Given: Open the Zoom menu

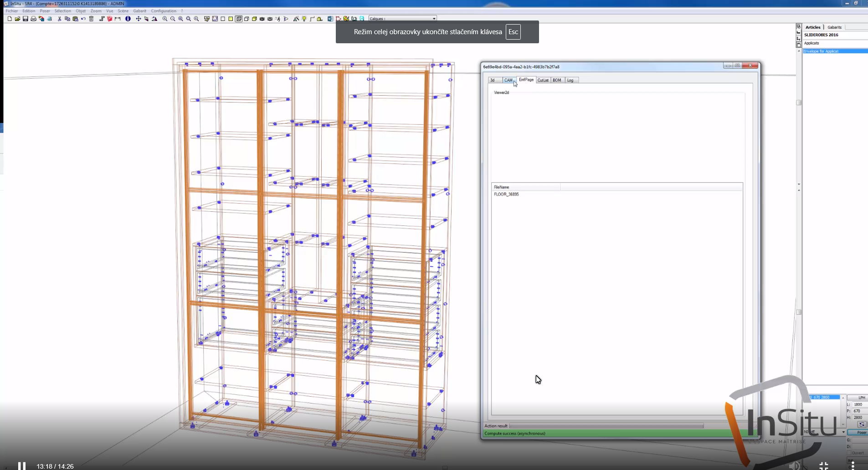Looking at the screenshot, I should [96, 11].
